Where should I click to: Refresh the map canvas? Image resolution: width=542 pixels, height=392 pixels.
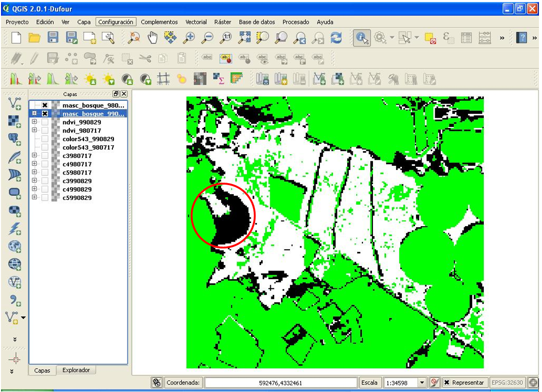click(x=336, y=37)
